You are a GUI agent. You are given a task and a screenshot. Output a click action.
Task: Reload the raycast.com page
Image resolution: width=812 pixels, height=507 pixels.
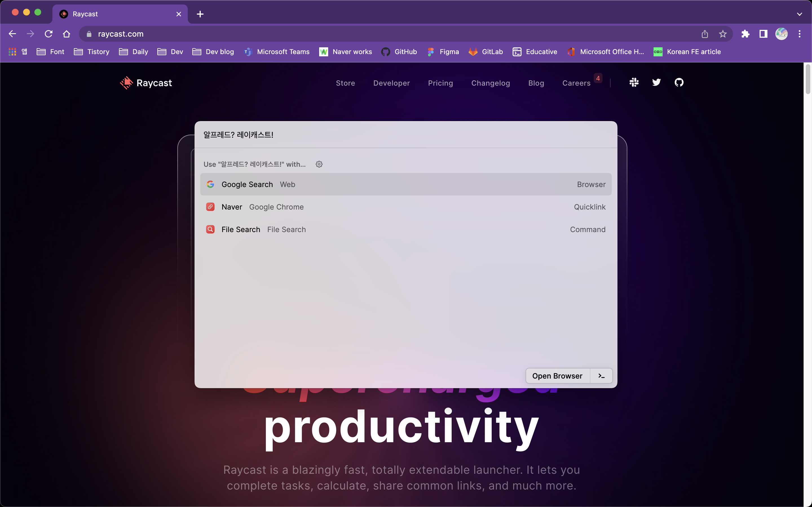point(49,34)
